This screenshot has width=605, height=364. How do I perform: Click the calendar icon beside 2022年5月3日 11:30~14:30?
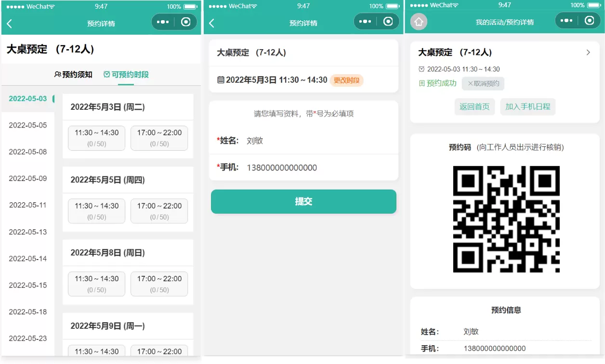click(x=221, y=80)
